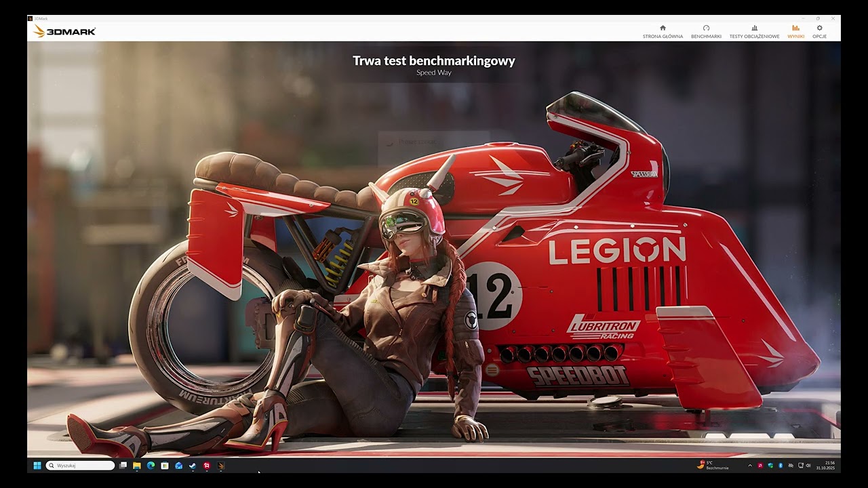This screenshot has width=868, height=488.
Task: Open Task View on the taskbar
Action: [123, 466]
